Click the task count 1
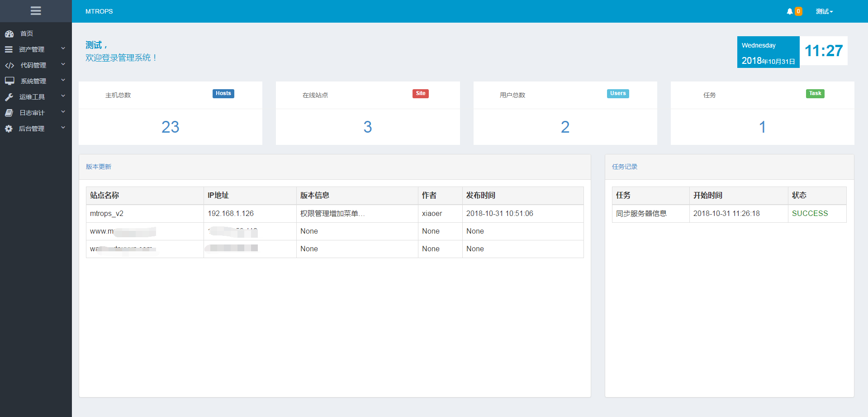Screen dimensions: 868x417 (x=763, y=127)
